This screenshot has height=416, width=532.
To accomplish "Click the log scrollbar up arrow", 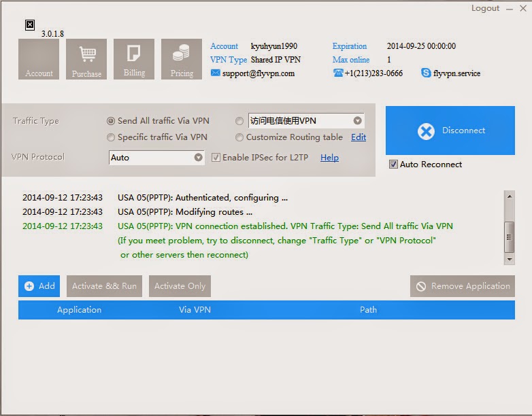I will pos(510,196).
